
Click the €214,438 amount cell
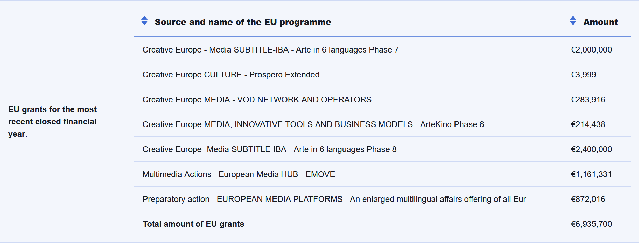[x=588, y=124]
